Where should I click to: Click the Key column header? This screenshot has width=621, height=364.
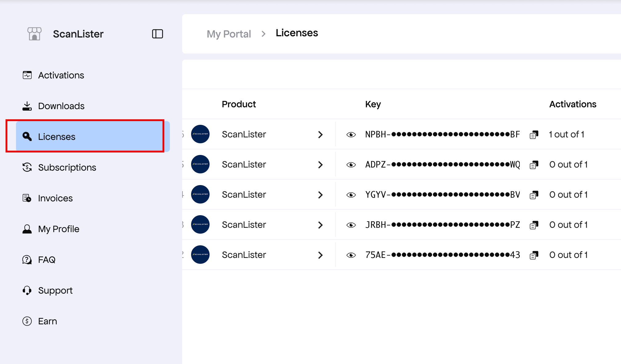[x=373, y=105]
